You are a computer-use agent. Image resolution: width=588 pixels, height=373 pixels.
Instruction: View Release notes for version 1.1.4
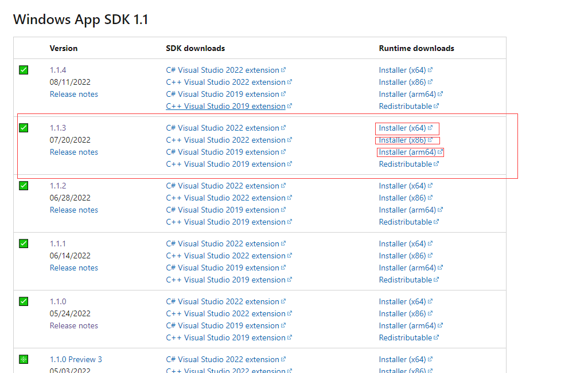tap(74, 94)
